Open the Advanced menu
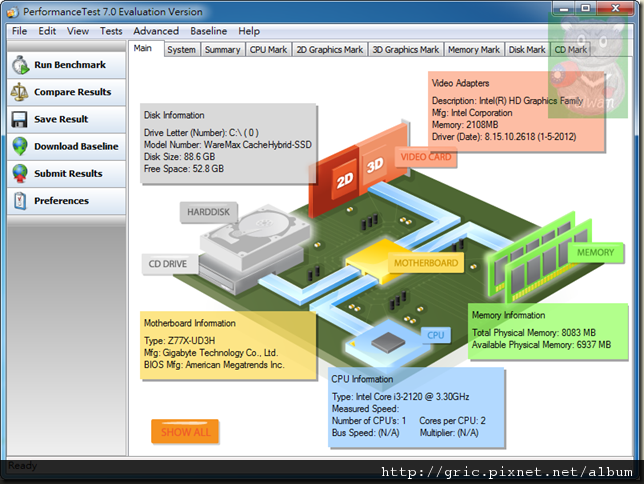The width and height of the screenshot is (644, 484). click(x=156, y=31)
